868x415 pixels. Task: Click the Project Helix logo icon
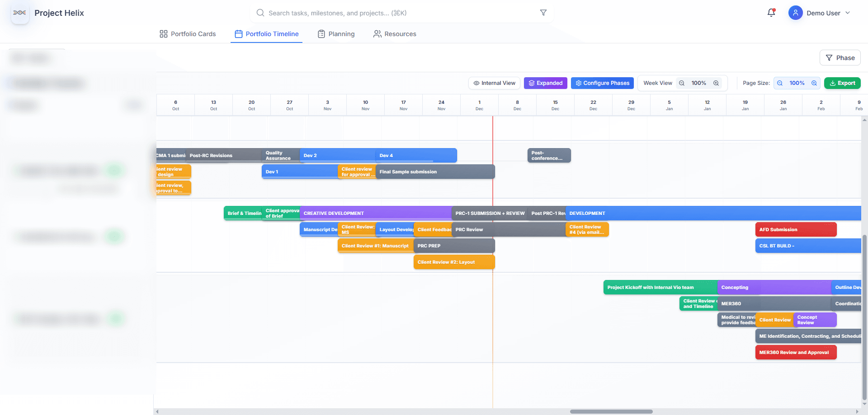[20, 13]
